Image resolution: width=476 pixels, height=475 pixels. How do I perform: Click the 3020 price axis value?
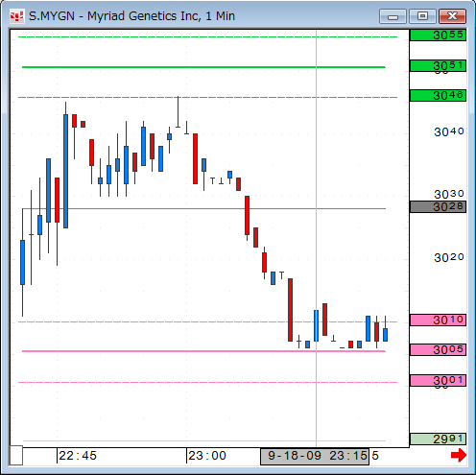(449, 257)
